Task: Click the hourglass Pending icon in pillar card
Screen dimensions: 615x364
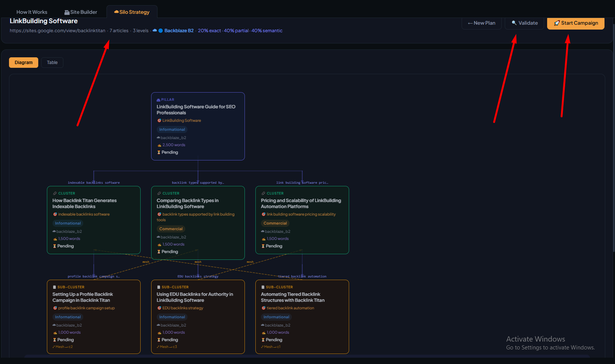Action: [159, 153]
